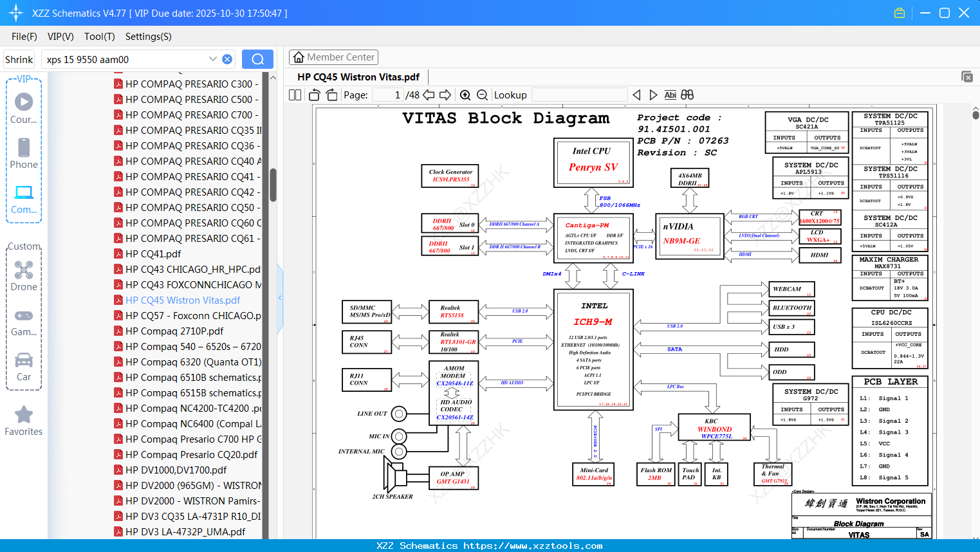980x552 pixels.
Task: Click the schematic viewer vertical scrollbar thumb
Action: [x=975, y=115]
